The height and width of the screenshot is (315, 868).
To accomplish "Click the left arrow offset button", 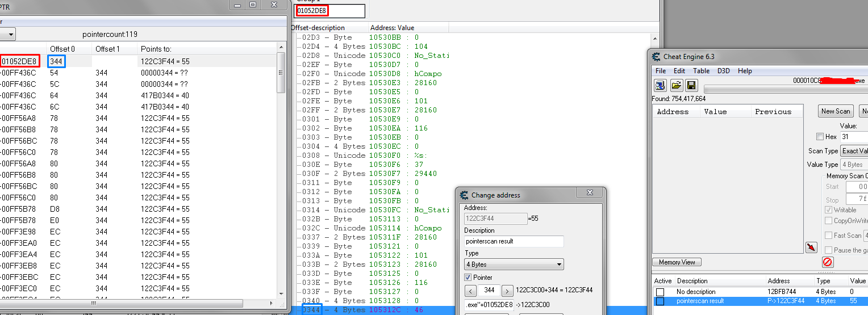I will (x=470, y=291).
